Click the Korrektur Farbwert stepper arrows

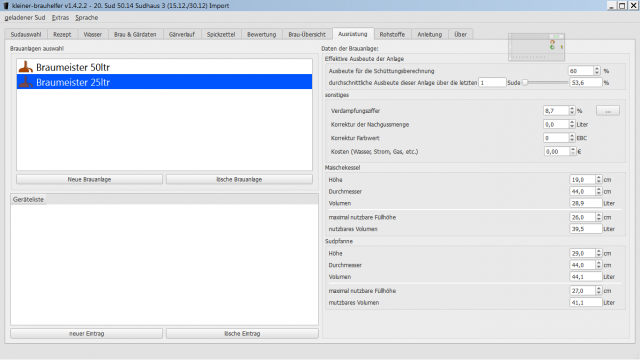coord(572,138)
